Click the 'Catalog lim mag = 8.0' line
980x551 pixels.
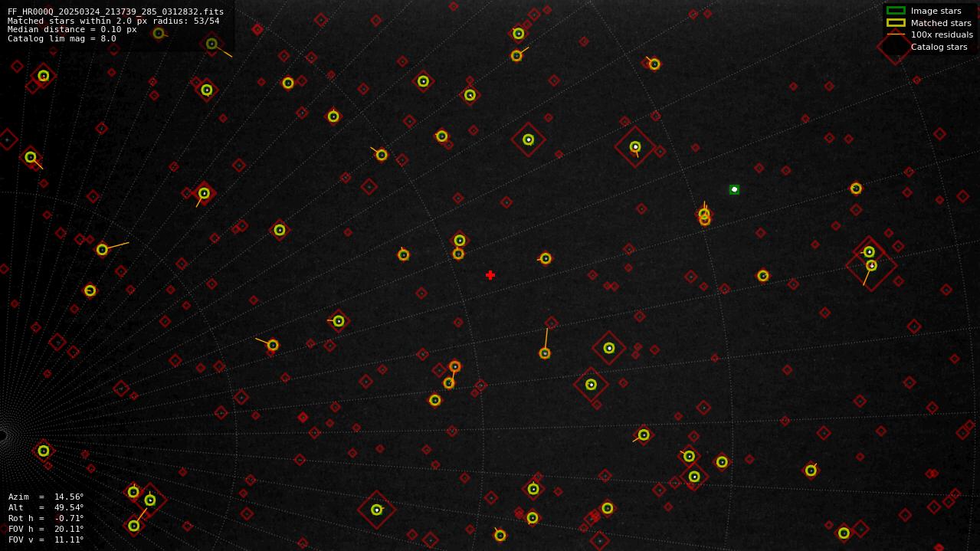pos(62,39)
